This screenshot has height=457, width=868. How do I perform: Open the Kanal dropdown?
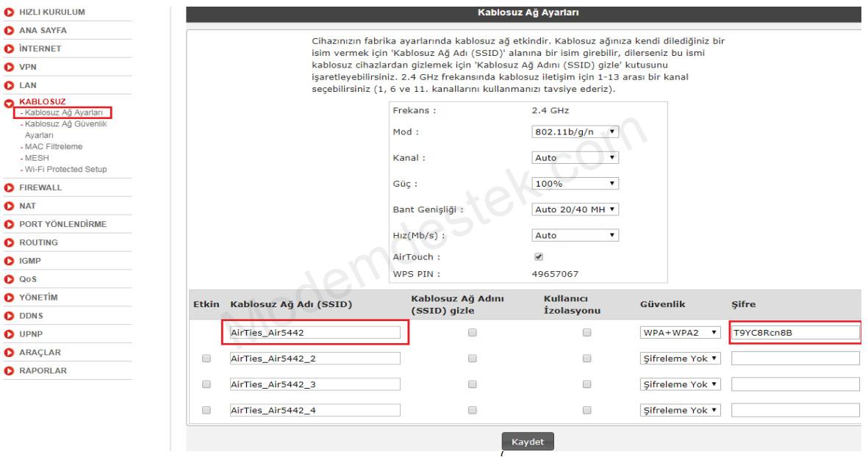(575, 158)
